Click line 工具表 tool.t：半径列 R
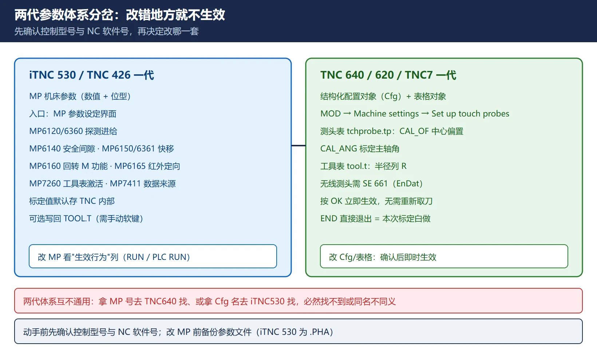Image resolution: width=597 pixels, height=364 pixels. (363, 166)
